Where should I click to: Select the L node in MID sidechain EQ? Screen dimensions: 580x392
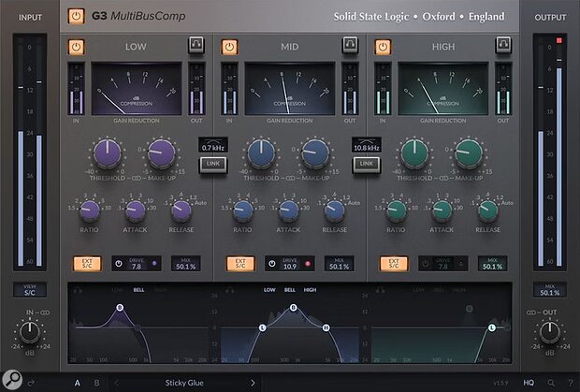(x=263, y=327)
